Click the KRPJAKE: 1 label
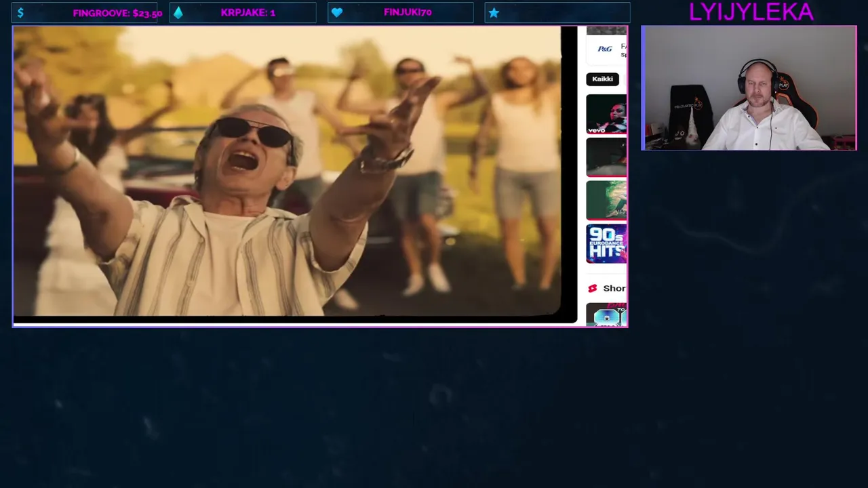The width and height of the screenshot is (868, 488). coord(248,13)
